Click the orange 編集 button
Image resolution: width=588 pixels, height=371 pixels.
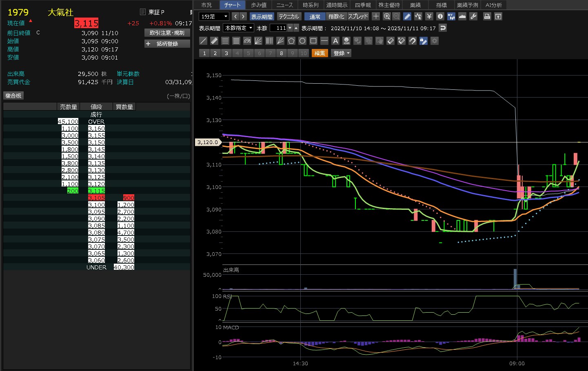(x=320, y=53)
